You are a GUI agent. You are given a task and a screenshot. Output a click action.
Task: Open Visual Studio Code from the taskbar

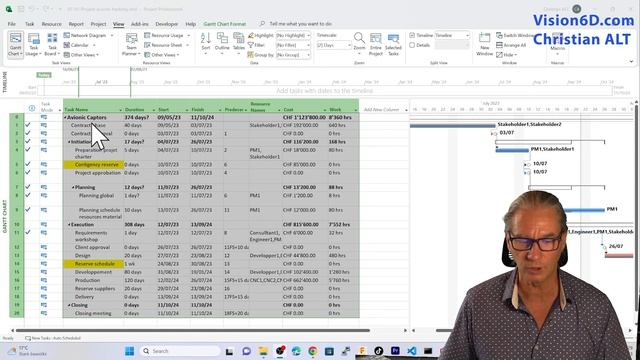point(411,351)
